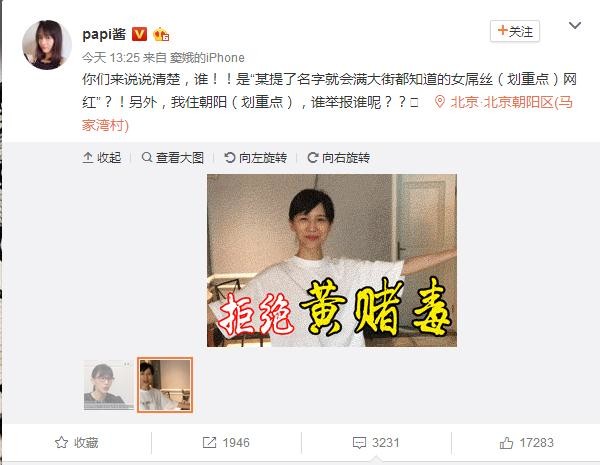Click the location pin icon

[x=440, y=102]
